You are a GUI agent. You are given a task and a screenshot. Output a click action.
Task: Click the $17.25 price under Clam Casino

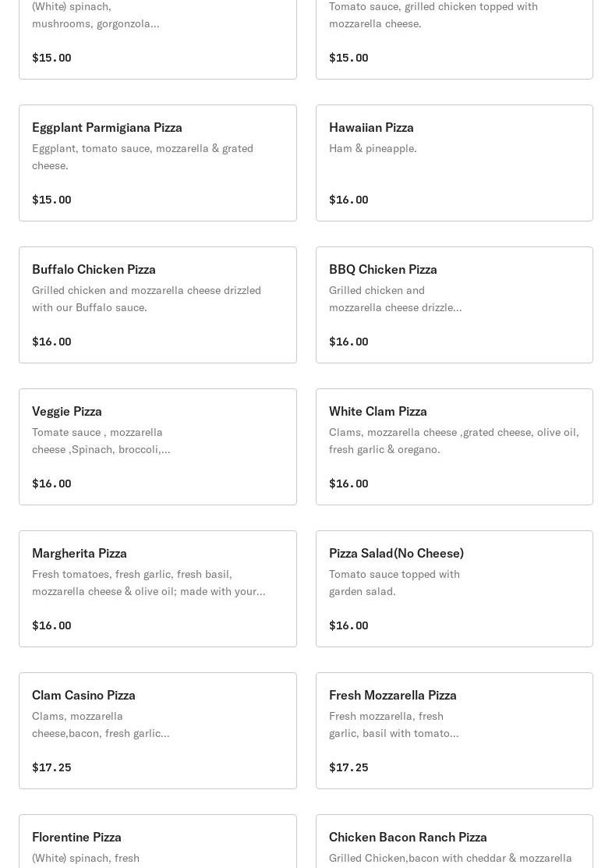(51, 767)
